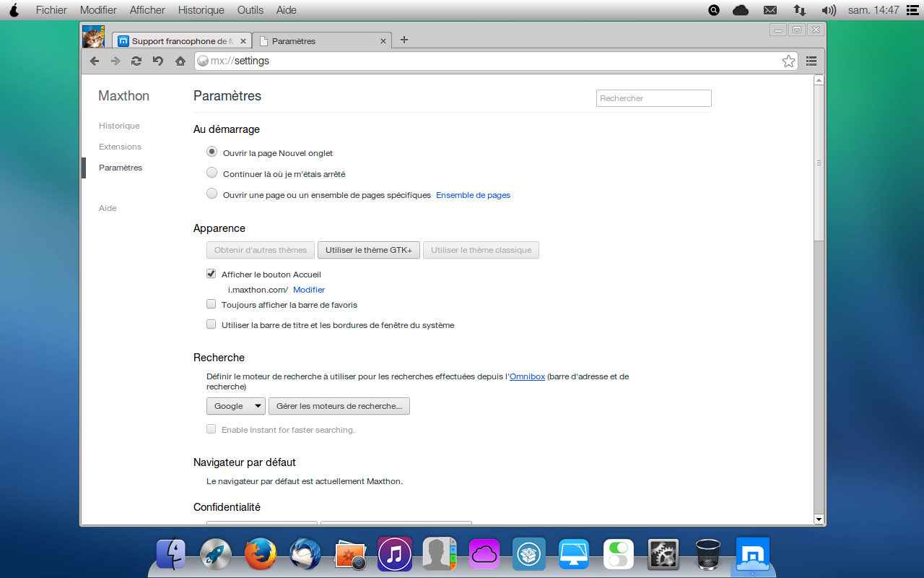924x578 pixels.
Task: Go forward with the forward arrow
Action: pyautogui.click(x=115, y=61)
